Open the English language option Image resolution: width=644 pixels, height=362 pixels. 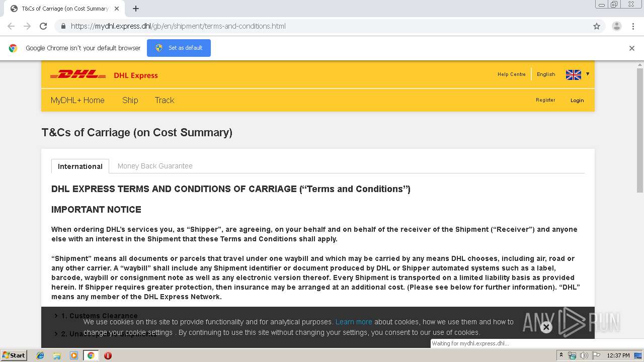(x=546, y=74)
